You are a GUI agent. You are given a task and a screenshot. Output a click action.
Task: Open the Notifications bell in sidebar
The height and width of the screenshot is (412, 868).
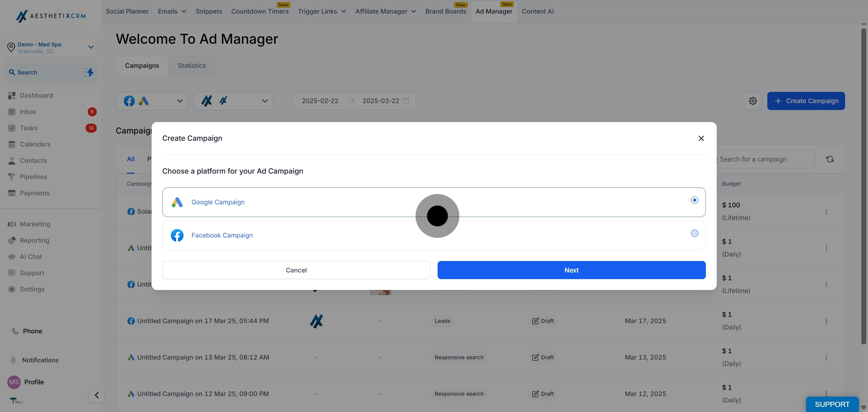tap(13, 360)
